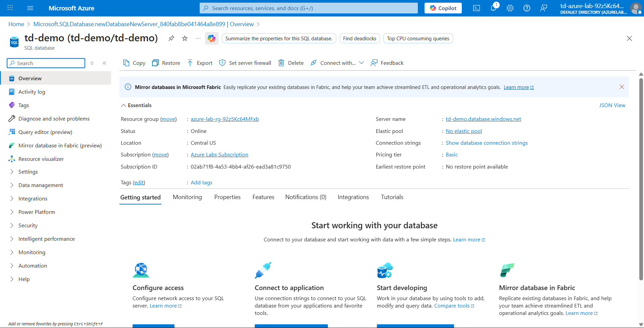This screenshot has width=644, height=328.
Task: Collapse the left sidebar menu
Action: click(104, 63)
